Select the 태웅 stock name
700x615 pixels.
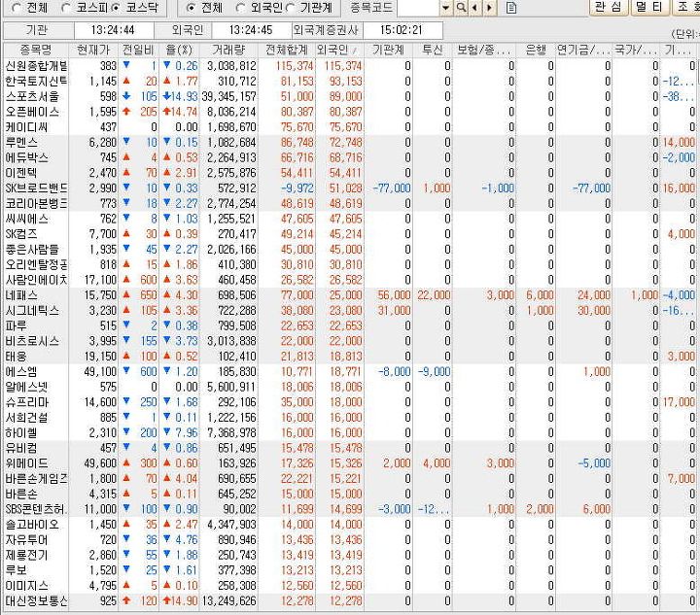point(17,356)
